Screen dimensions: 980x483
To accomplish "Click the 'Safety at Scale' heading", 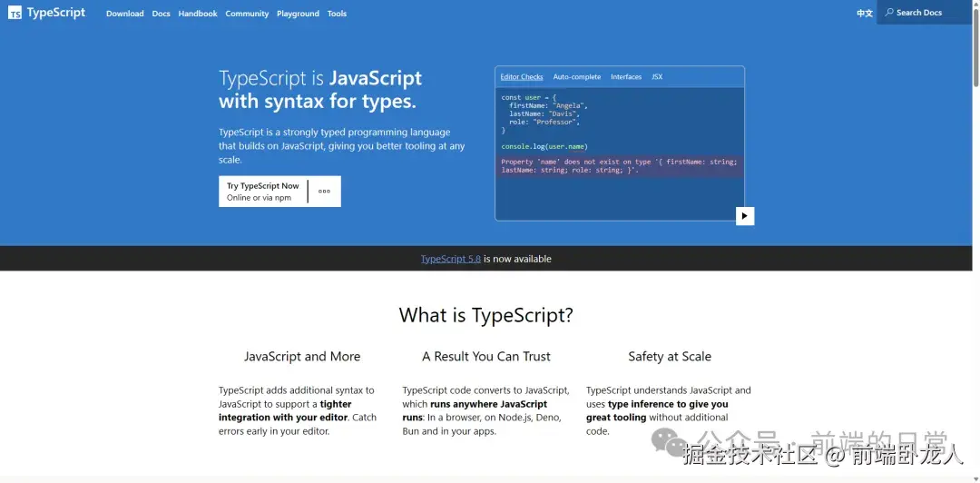I will pyautogui.click(x=670, y=357).
